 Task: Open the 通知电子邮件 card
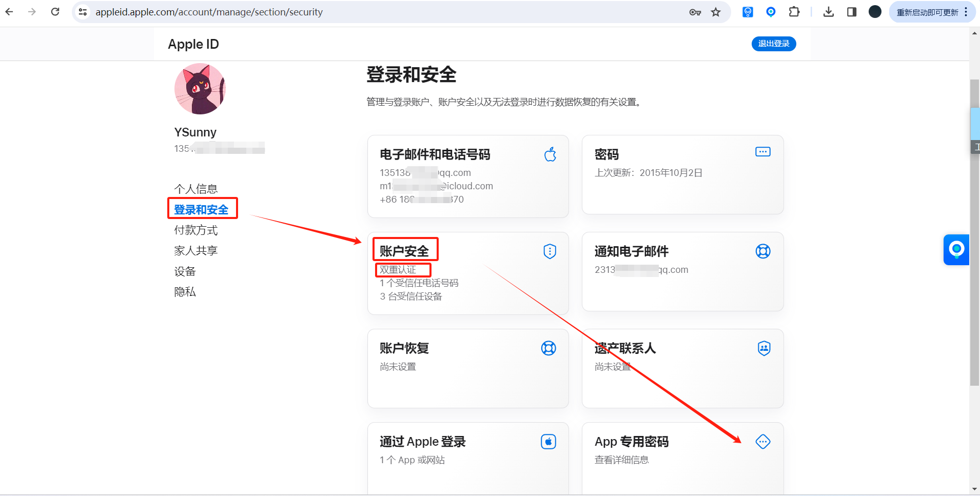pyautogui.click(x=683, y=272)
